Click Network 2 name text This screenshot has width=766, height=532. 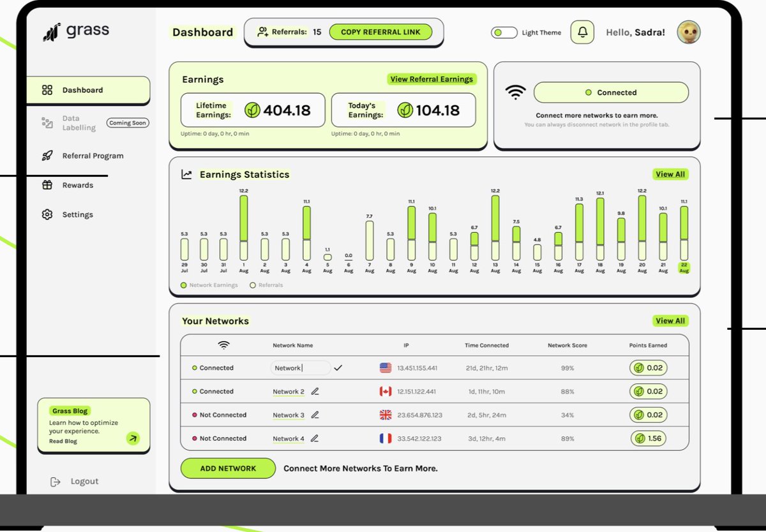pos(289,392)
